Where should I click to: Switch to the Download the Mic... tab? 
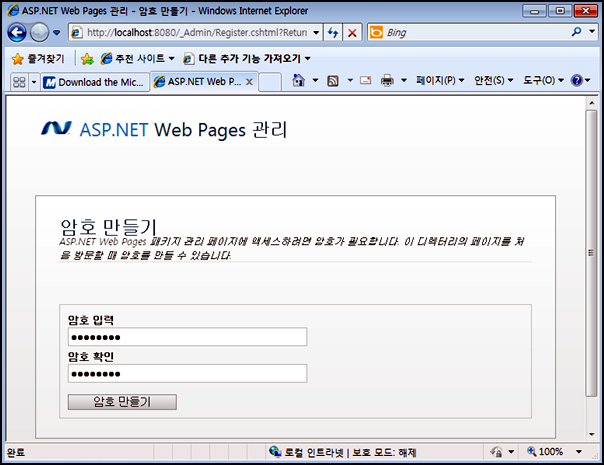click(95, 82)
